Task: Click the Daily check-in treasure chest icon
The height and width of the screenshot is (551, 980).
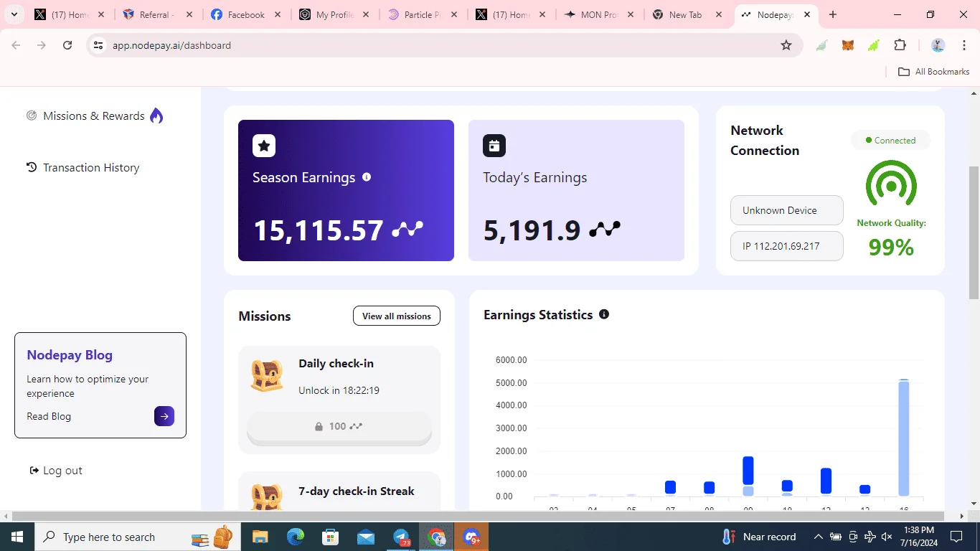Action: [267, 375]
